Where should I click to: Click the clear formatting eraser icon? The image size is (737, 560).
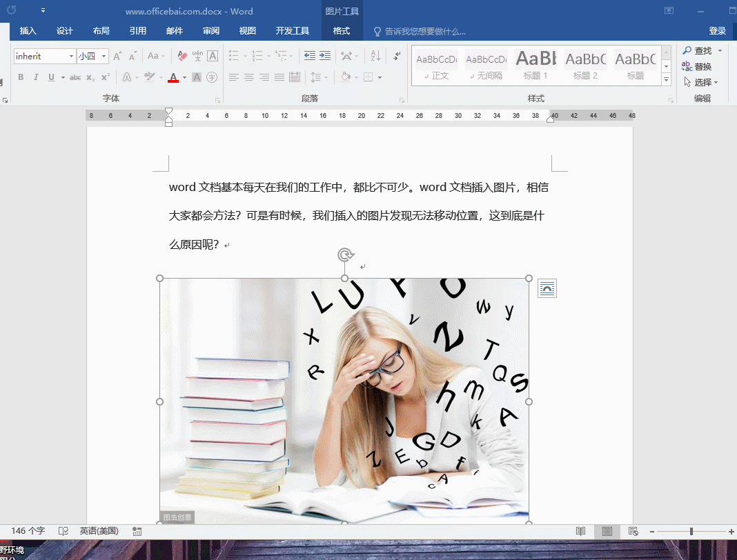[x=182, y=56]
